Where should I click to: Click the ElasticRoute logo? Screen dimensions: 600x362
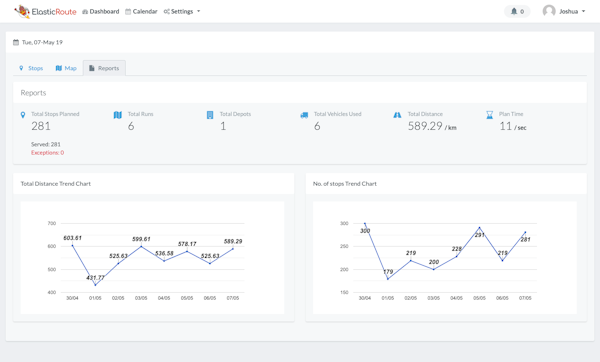[x=45, y=11]
